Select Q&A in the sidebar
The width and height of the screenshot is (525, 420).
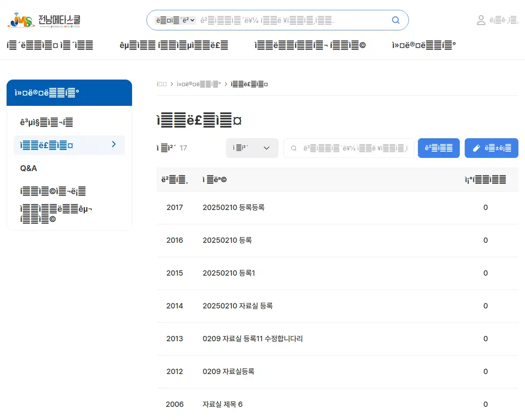click(29, 168)
